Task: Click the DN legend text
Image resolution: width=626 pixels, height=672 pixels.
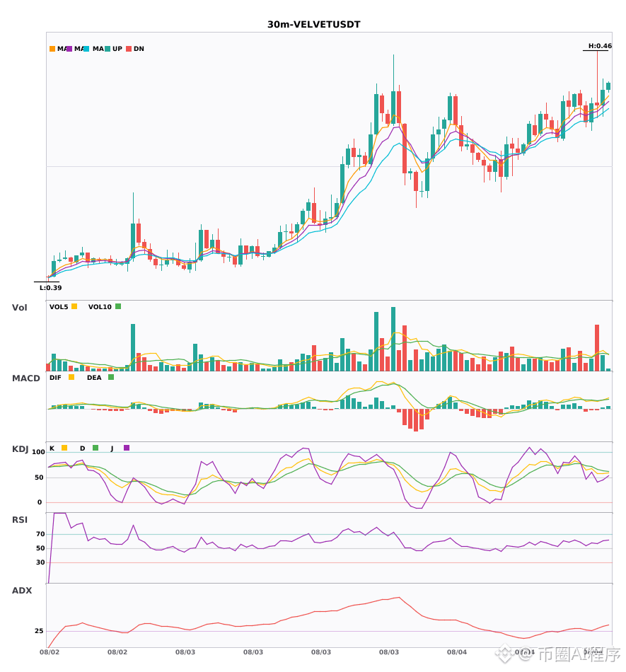Action: pos(139,49)
